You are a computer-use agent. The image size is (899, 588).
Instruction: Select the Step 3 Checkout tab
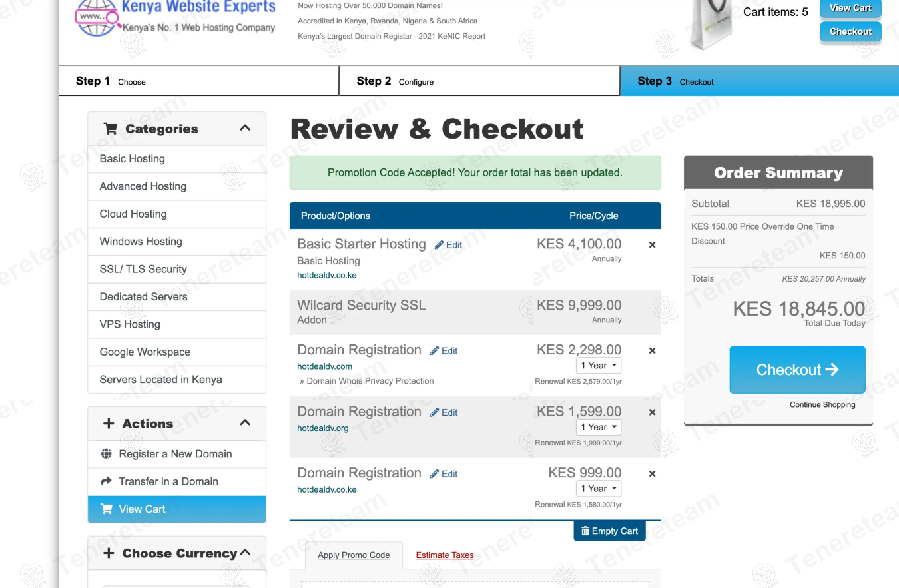pyautogui.click(x=760, y=81)
